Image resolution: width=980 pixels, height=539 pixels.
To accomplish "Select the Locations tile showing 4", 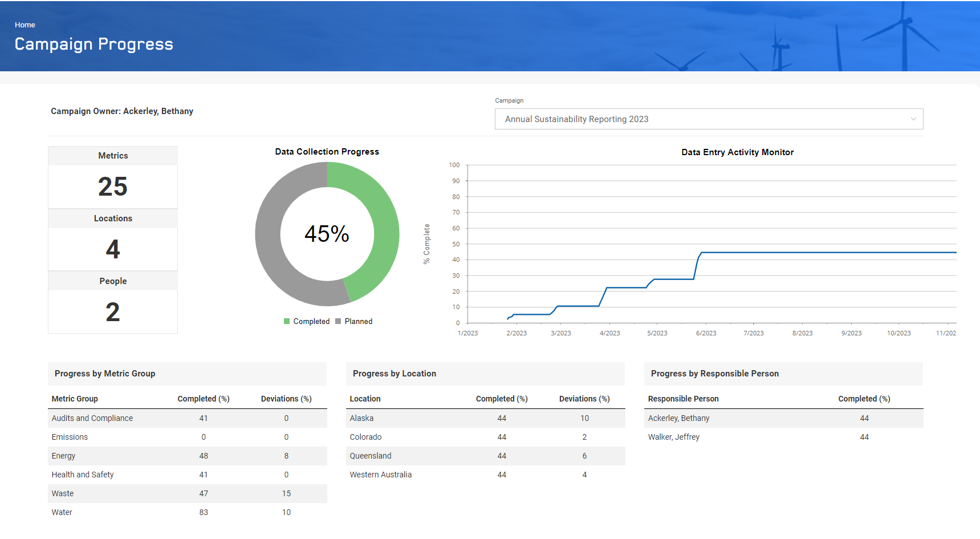I will pos(113,249).
